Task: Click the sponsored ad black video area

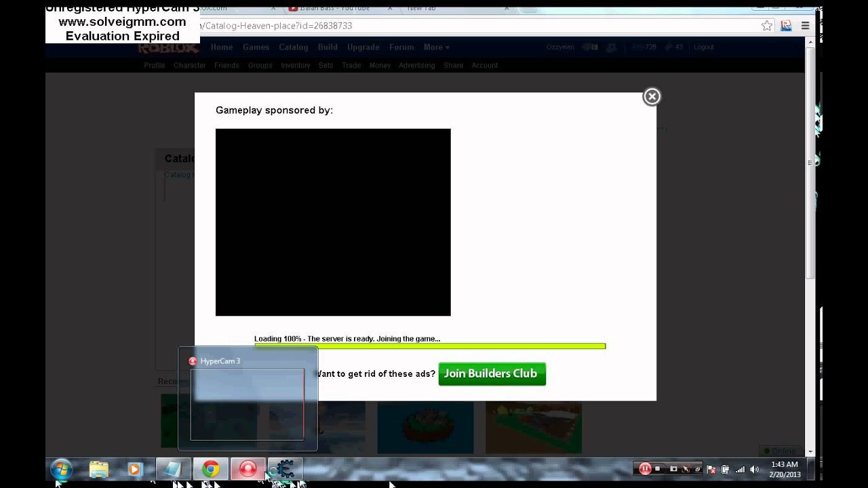Action: coord(333,222)
